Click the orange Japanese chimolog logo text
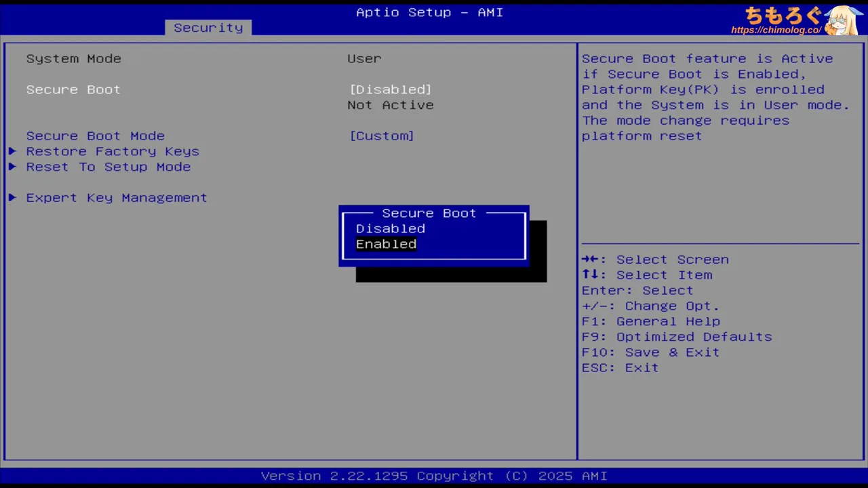Viewport: 868px width, 488px height. pos(783,15)
